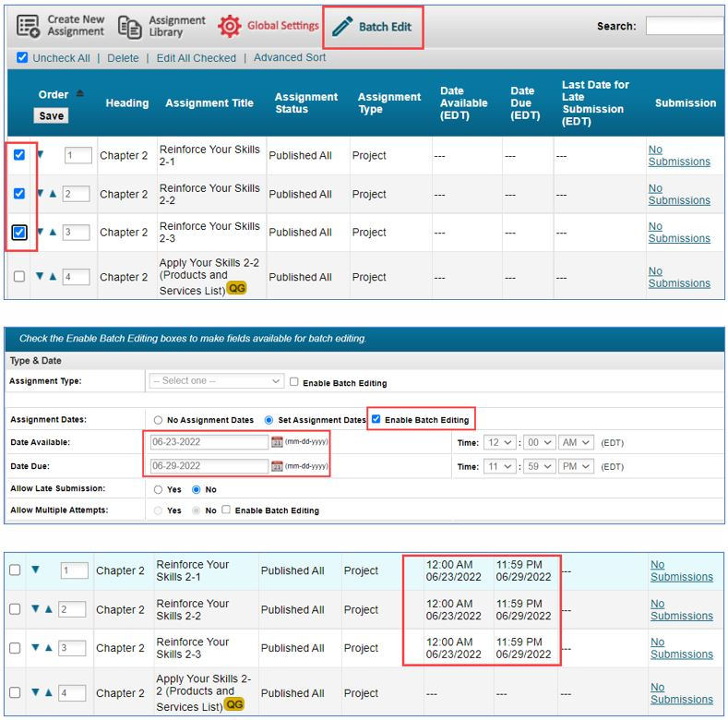Open Global Settings gear icon

[229, 26]
